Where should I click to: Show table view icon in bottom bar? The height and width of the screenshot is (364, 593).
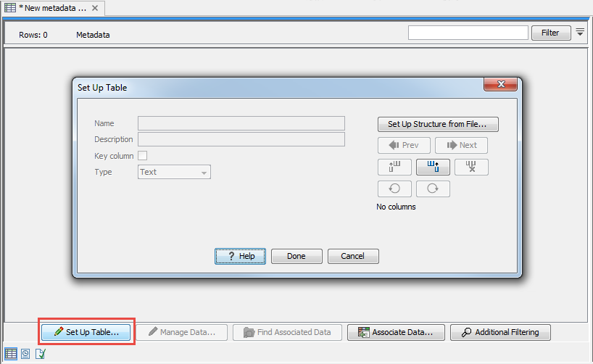[x=9, y=354]
